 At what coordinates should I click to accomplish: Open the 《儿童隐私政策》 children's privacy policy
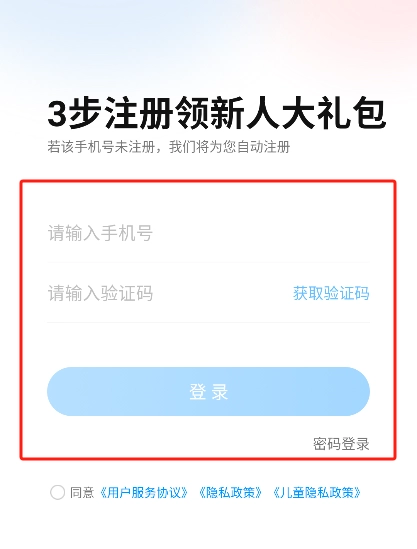point(317,493)
